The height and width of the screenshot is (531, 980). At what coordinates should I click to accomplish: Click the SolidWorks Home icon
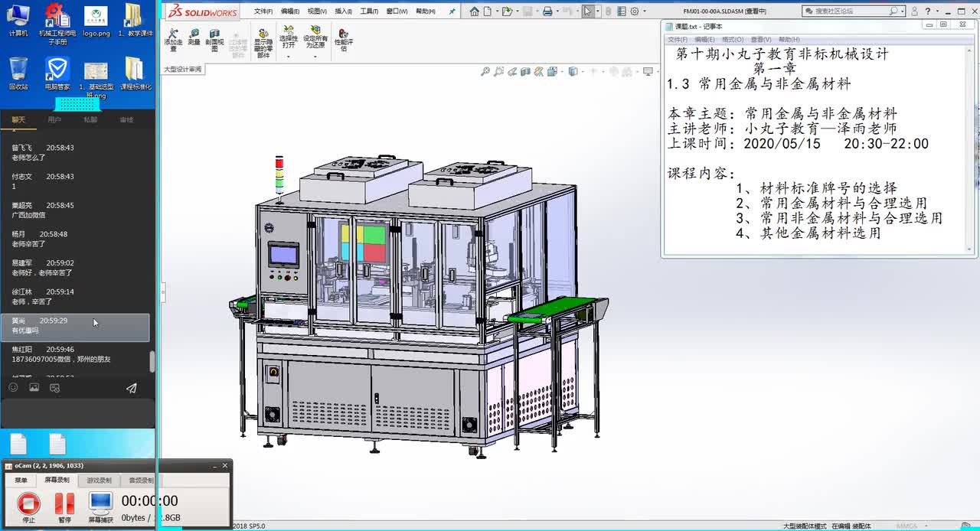click(475, 11)
